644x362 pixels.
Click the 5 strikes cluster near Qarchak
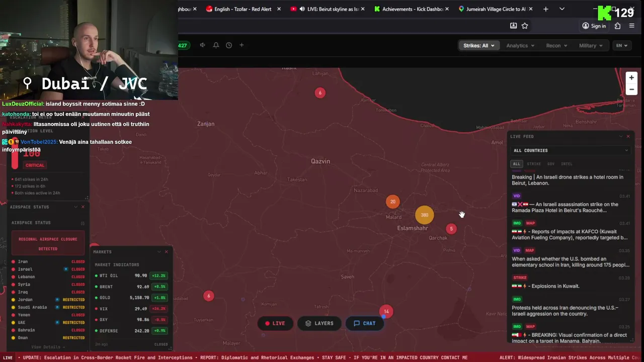pyautogui.click(x=451, y=229)
